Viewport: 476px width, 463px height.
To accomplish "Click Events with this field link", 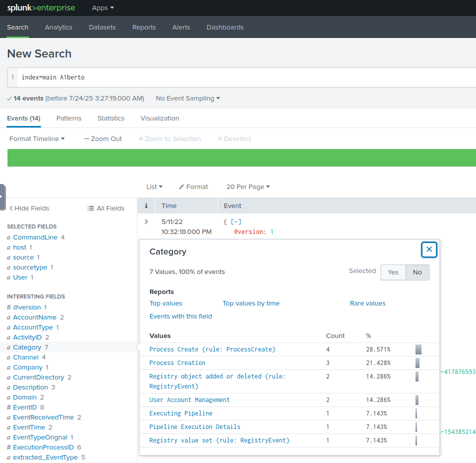I will click(x=180, y=316).
